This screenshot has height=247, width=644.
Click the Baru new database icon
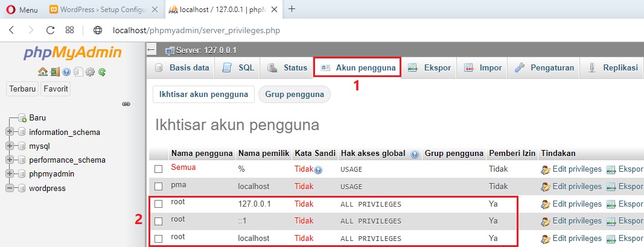[22, 118]
